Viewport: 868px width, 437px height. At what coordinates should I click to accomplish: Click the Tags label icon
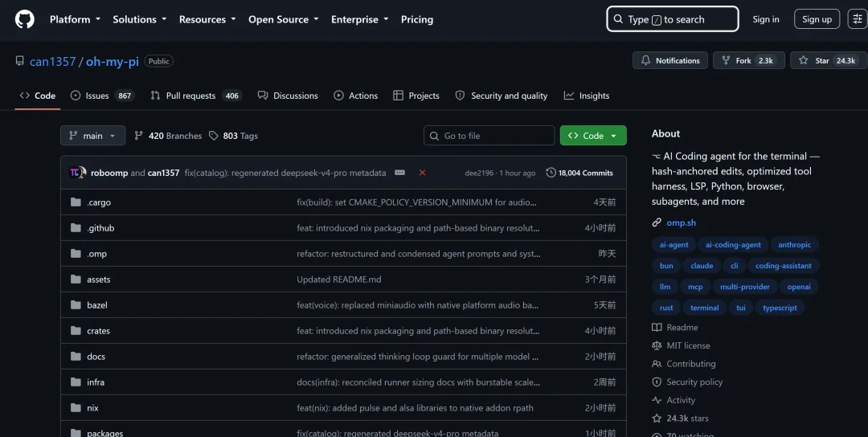click(214, 136)
